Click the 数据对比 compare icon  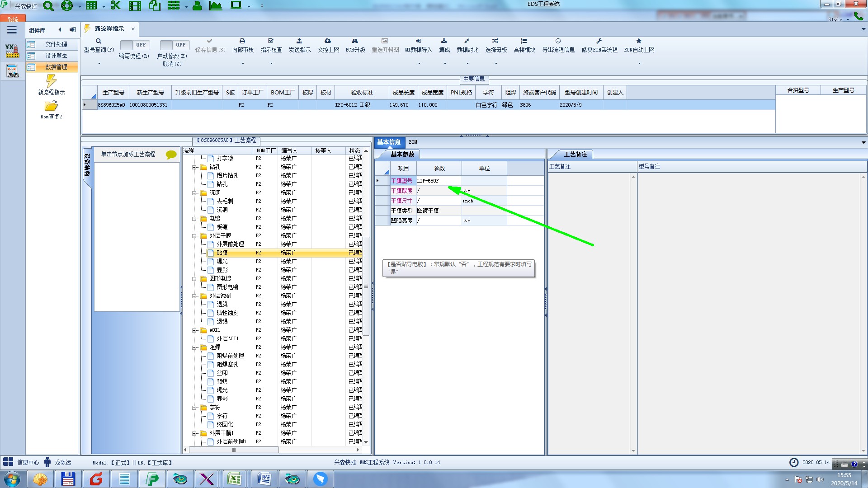coord(467,41)
